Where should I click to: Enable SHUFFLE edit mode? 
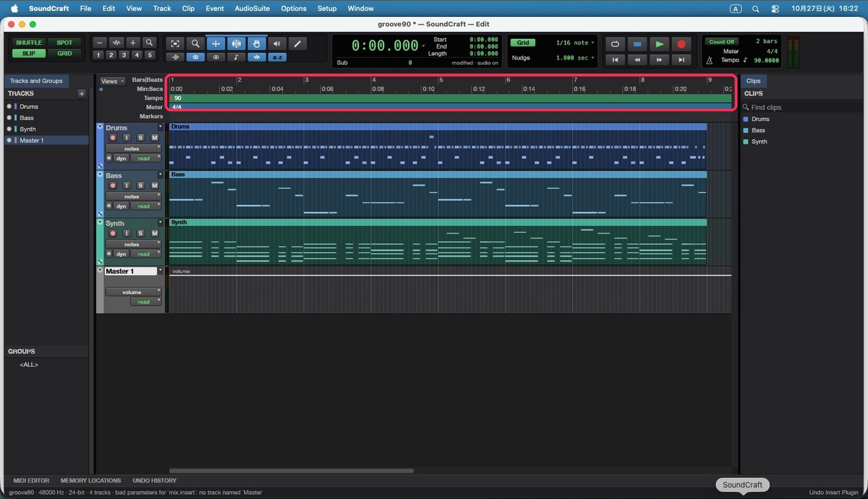click(x=29, y=43)
